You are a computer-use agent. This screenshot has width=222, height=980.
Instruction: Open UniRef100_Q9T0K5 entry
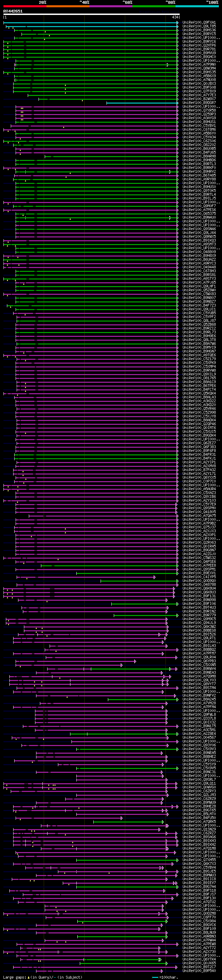point(199,191)
